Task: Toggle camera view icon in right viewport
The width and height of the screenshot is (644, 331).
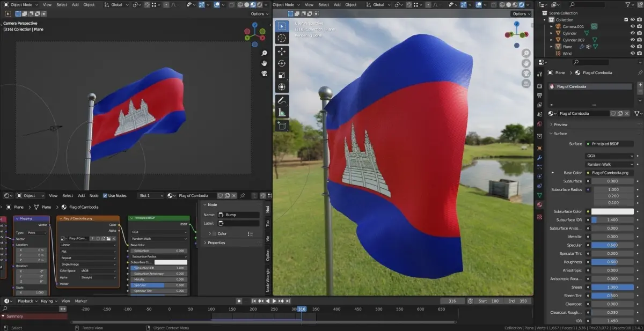Action: click(x=526, y=73)
